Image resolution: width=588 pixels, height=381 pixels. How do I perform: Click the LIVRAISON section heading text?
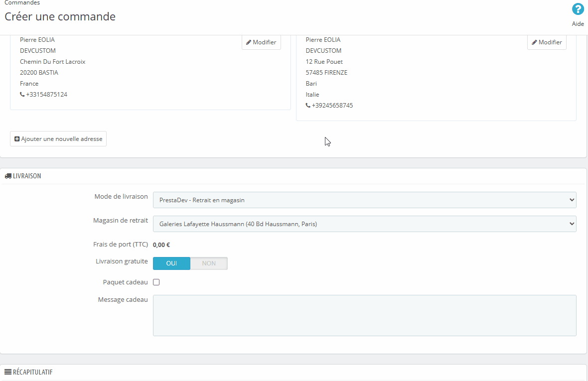point(27,176)
